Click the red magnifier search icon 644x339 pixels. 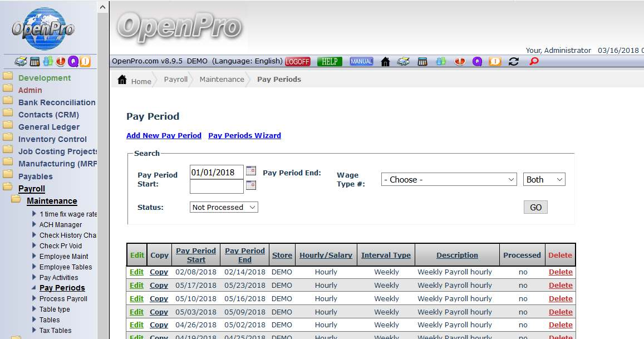pos(534,62)
